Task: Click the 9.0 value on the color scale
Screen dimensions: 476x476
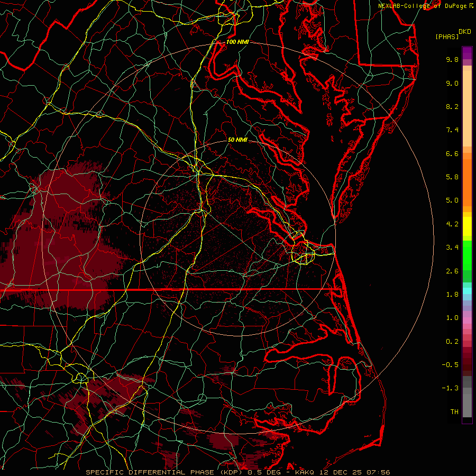Action: pyautogui.click(x=452, y=83)
